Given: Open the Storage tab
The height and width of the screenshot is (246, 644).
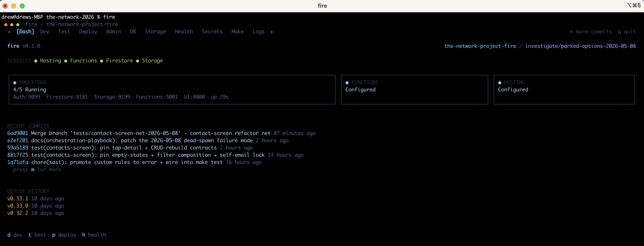Looking at the screenshot, I should tap(155, 31).
